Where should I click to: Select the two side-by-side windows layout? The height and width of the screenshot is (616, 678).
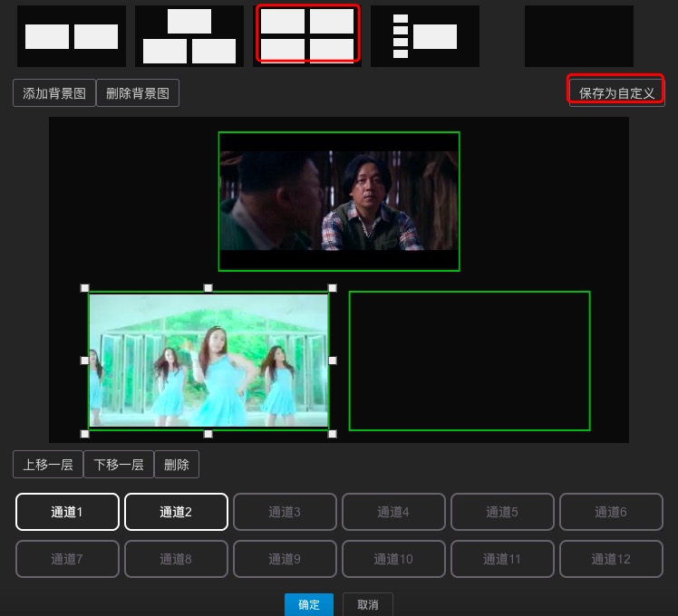tap(72, 36)
